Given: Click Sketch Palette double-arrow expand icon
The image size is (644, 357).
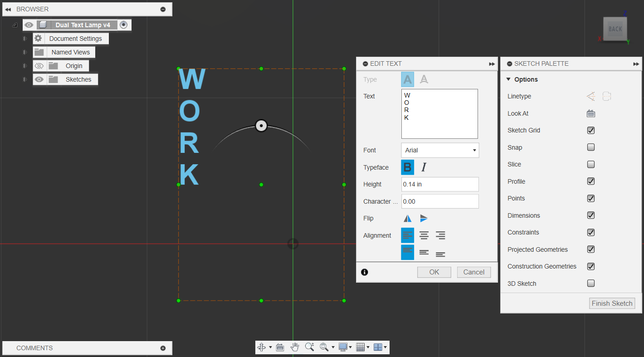Looking at the screenshot, I should [x=636, y=64].
